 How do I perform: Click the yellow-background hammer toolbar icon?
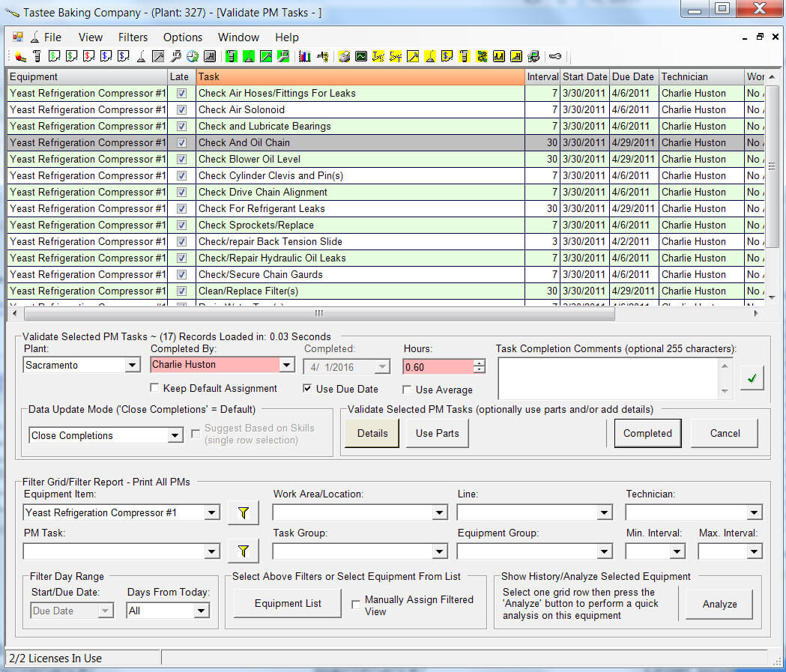tap(413, 57)
